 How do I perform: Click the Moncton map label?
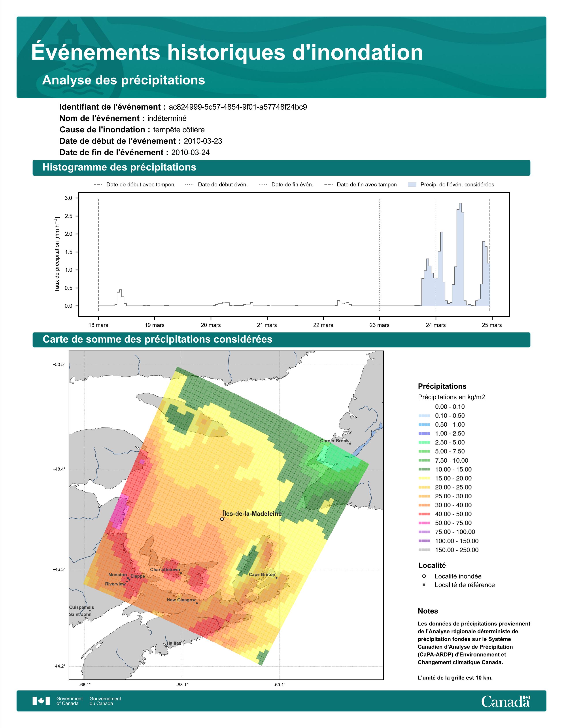[118, 575]
